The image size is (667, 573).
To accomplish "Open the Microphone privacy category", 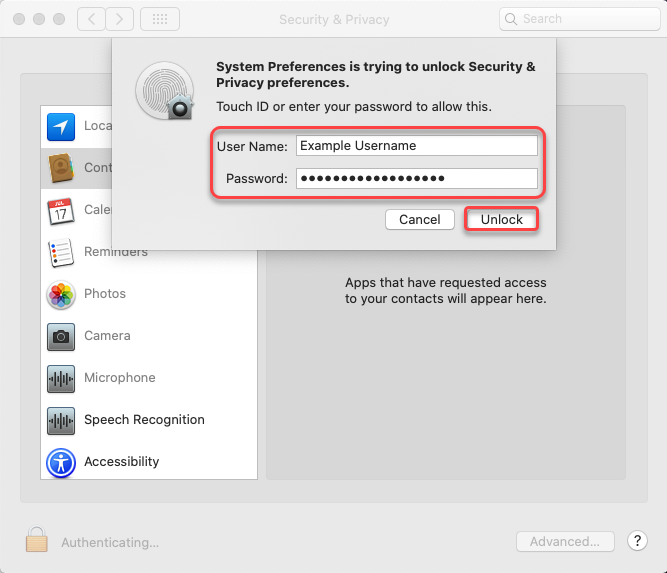I will pos(119,378).
